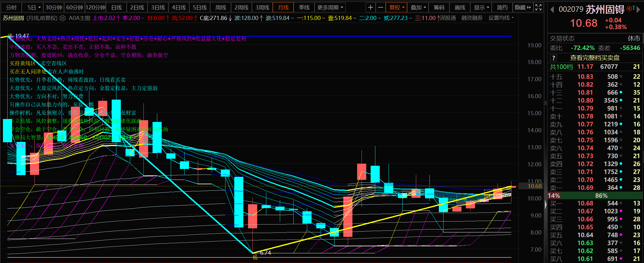The image size is (644, 263).
Task: Click the 14% / 86% buy-sell ratio bar
Action: tap(595, 195)
